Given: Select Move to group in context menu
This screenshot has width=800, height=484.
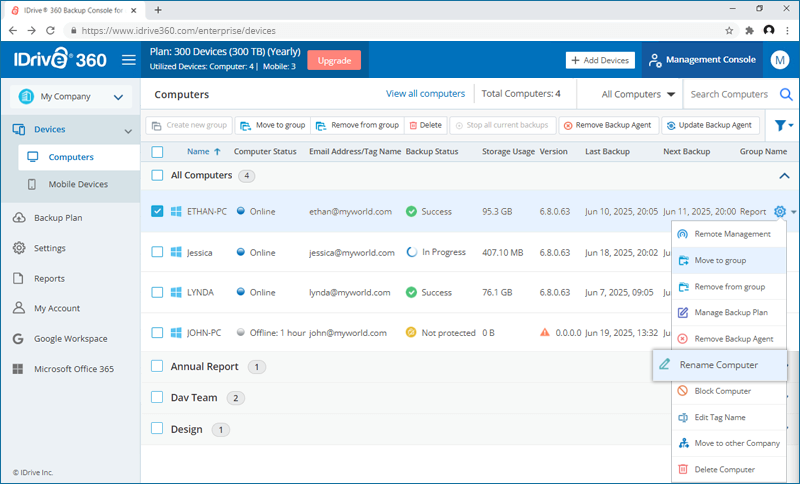Looking at the screenshot, I should [x=729, y=261].
